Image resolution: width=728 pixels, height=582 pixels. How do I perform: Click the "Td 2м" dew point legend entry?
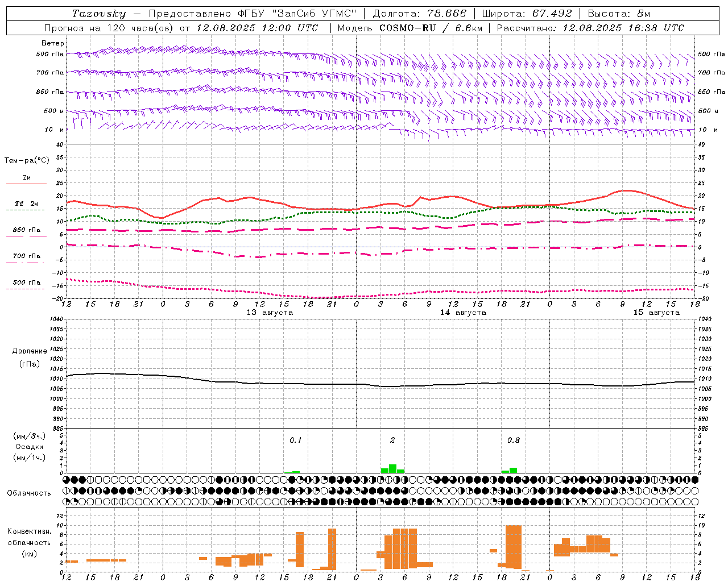pos(27,203)
